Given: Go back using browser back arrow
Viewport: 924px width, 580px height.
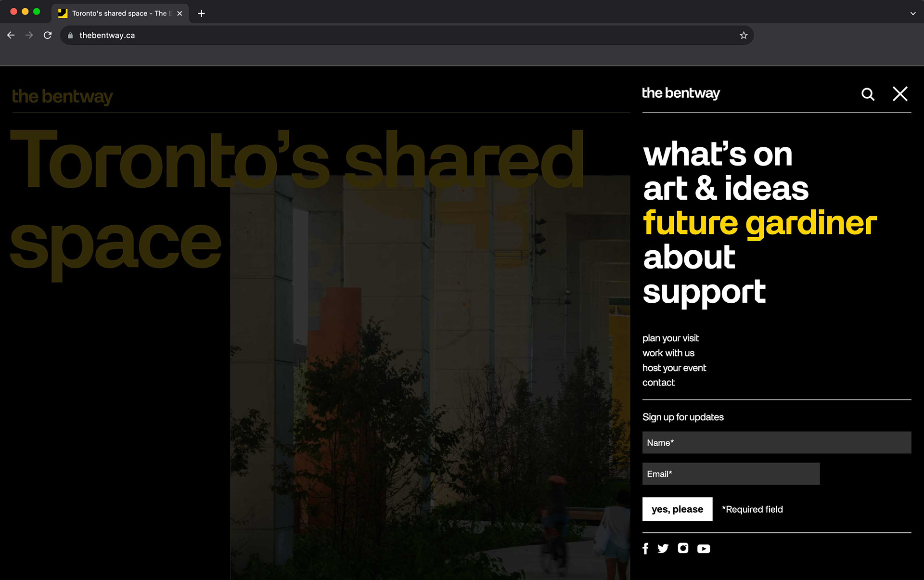Looking at the screenshot, I should click(11, 35).
